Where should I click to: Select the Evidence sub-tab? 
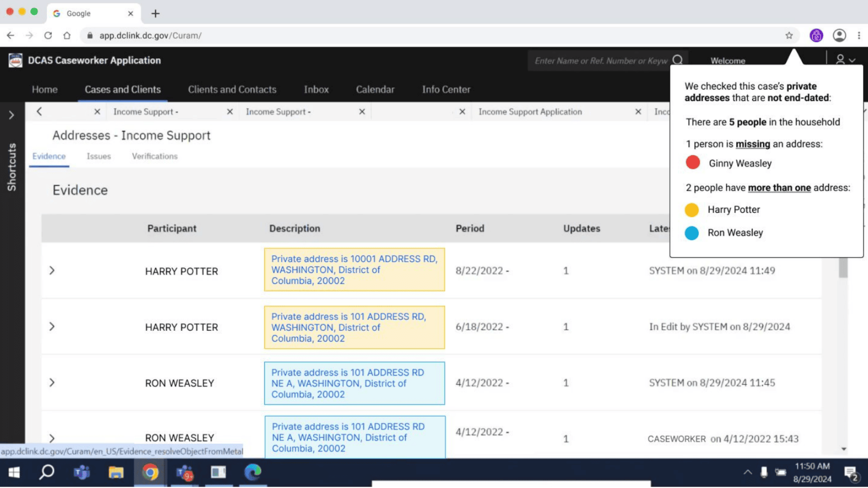click(49, 156)
